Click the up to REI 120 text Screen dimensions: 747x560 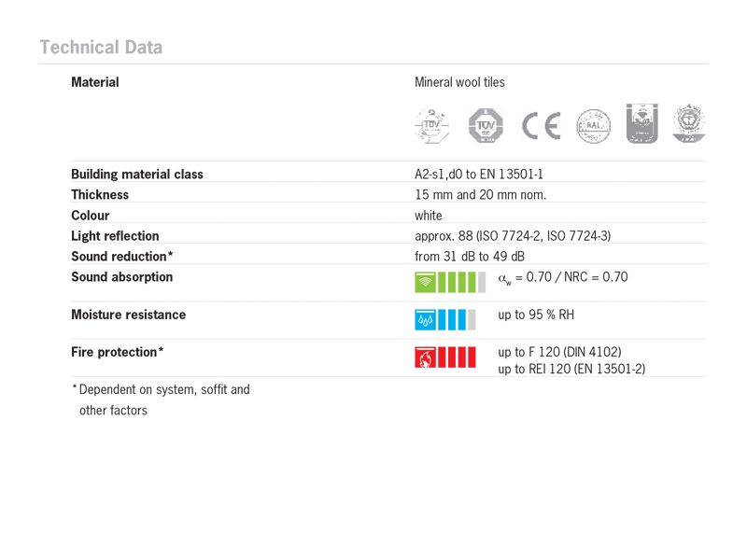[x=571, y=369]
